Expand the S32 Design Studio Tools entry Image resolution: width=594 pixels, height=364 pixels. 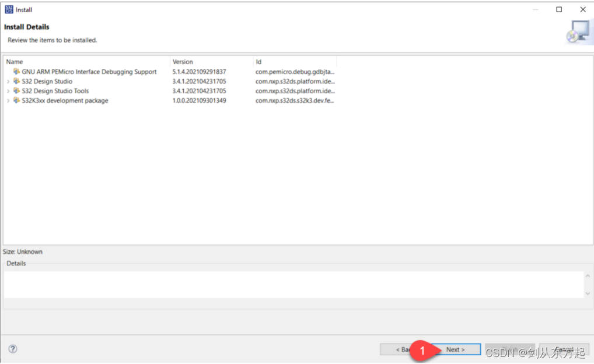pos(8,91)
